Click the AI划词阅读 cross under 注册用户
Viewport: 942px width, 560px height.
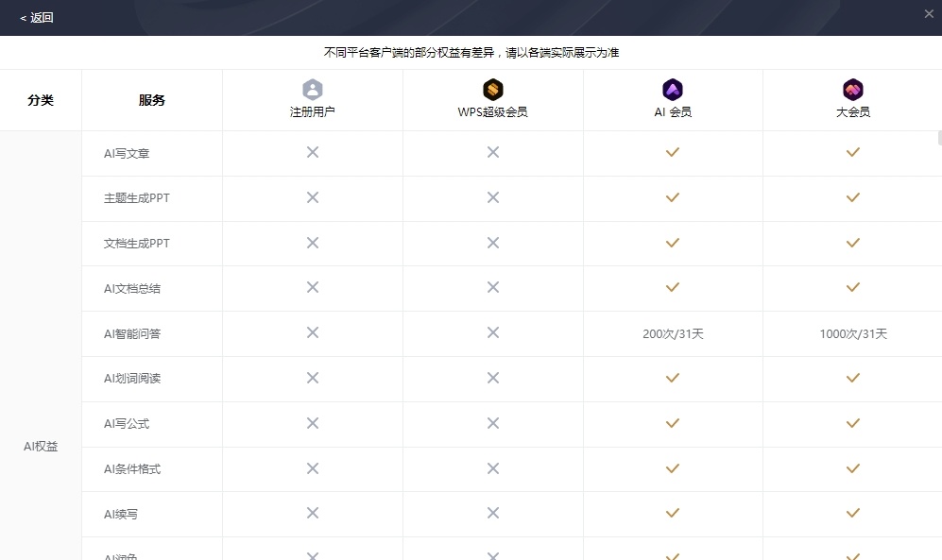[313, 378]
